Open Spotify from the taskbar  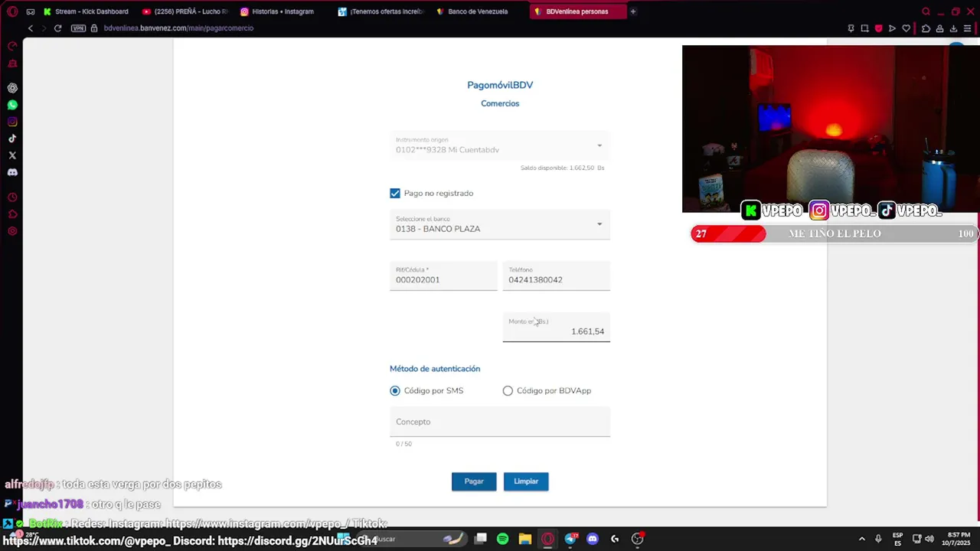[x=502, y=539]
